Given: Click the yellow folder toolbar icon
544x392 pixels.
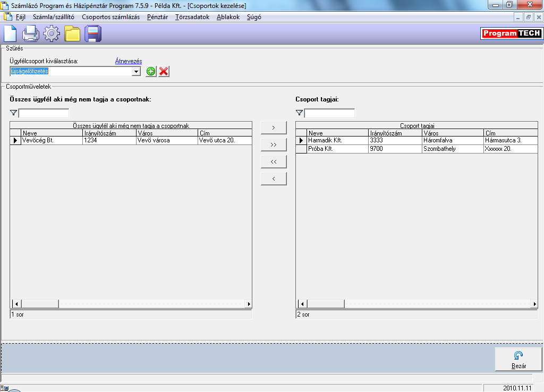Looking at the screenshot, I should point(72,34).
